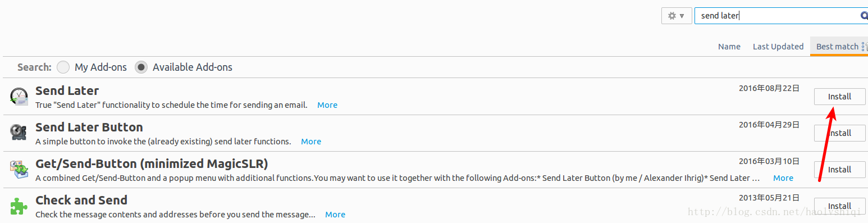
Task: Open More link for Send Later Button
Action: tap(311, 142)
